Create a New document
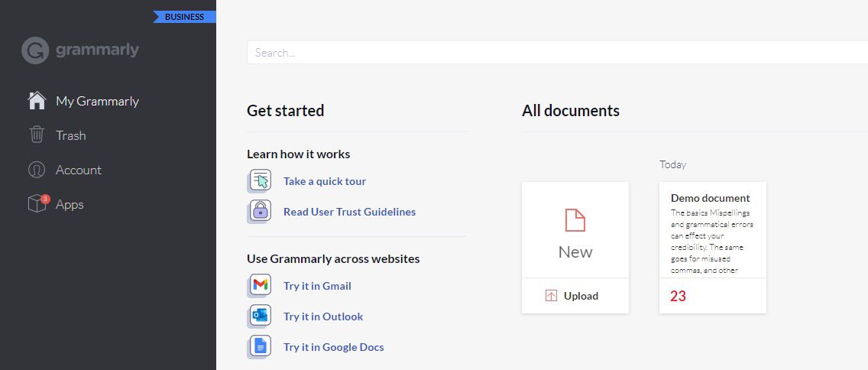 point(575,230)
